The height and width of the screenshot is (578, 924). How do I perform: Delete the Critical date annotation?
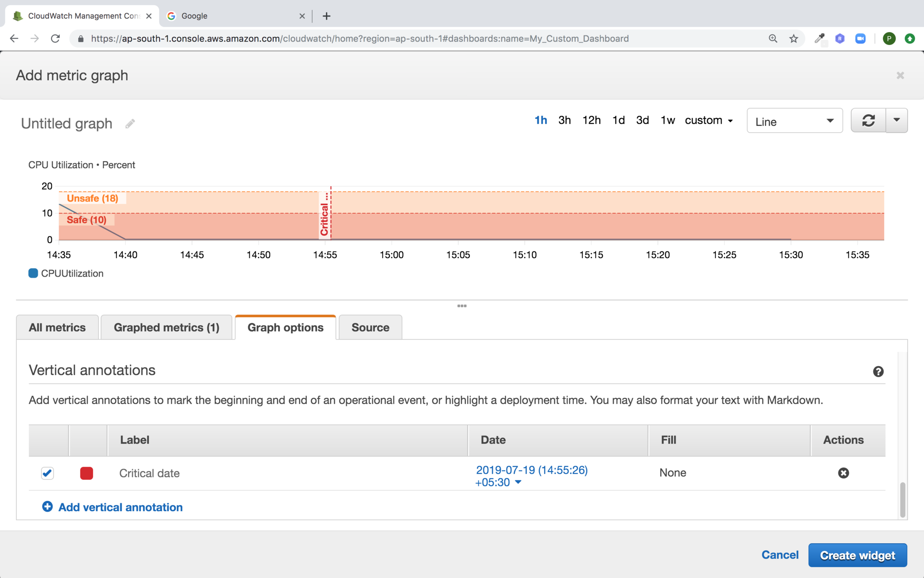pos(843,473)
